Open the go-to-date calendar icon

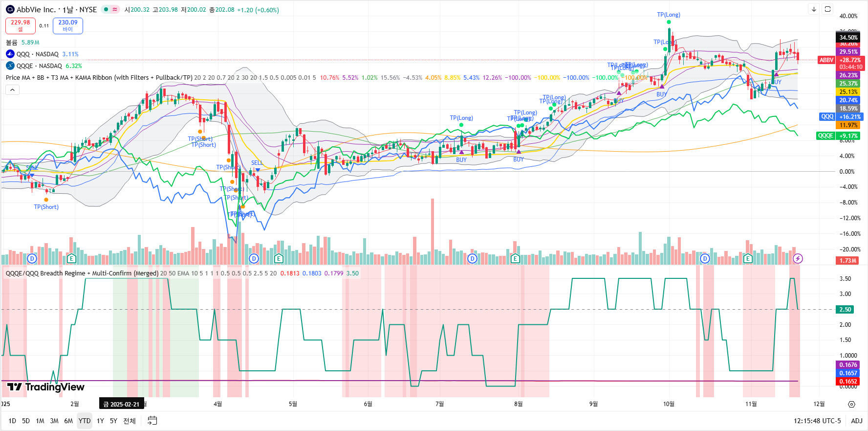(152, 420)
